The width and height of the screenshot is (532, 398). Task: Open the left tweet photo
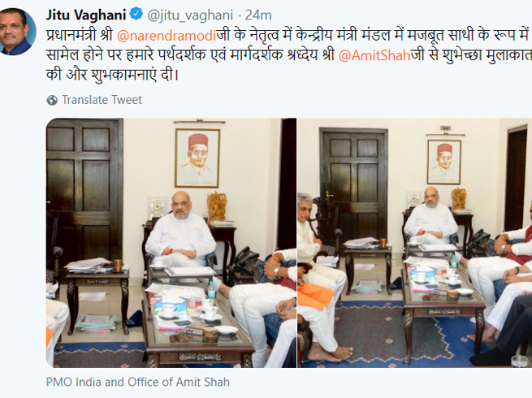pyautogui.click(x=171, y=243)
